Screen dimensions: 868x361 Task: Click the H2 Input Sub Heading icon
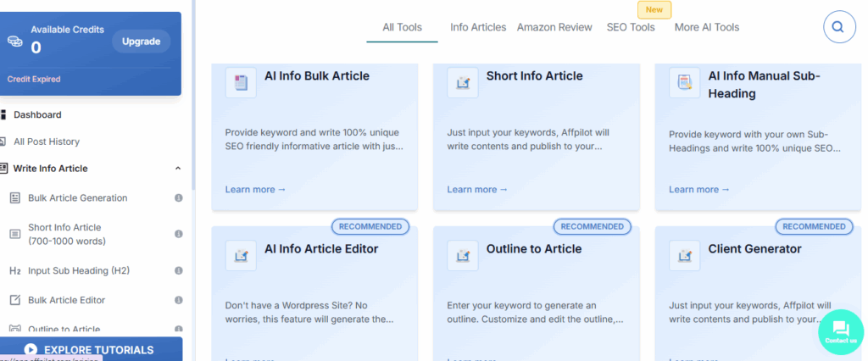(15, 271)
